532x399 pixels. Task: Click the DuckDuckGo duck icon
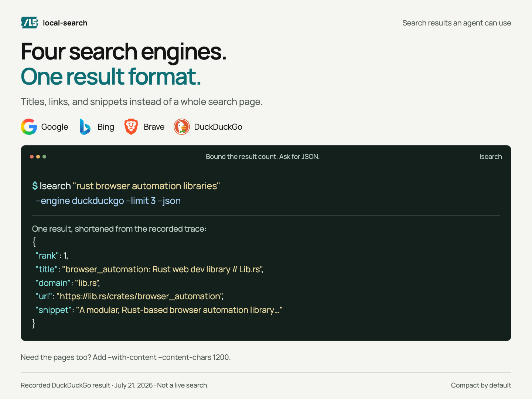(182, 127)
